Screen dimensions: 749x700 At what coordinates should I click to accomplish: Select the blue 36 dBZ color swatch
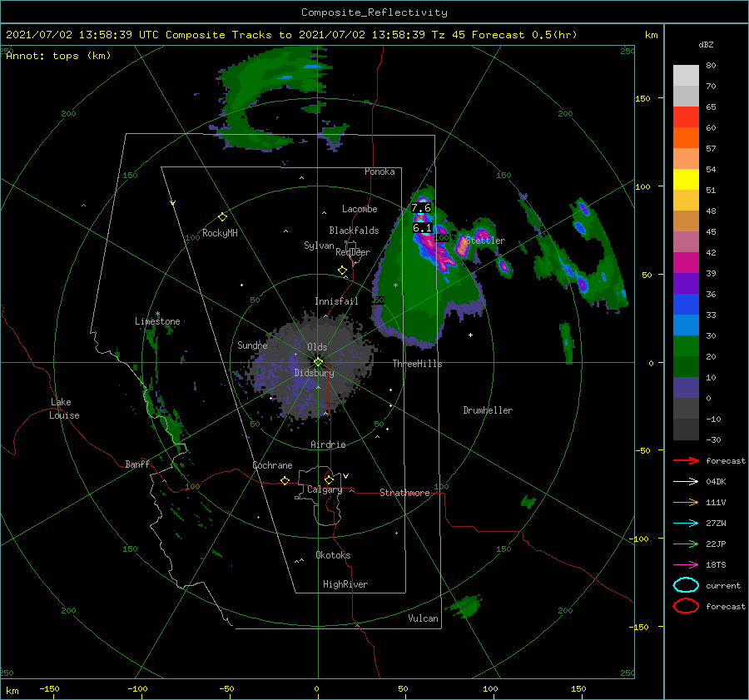(686, 305)
